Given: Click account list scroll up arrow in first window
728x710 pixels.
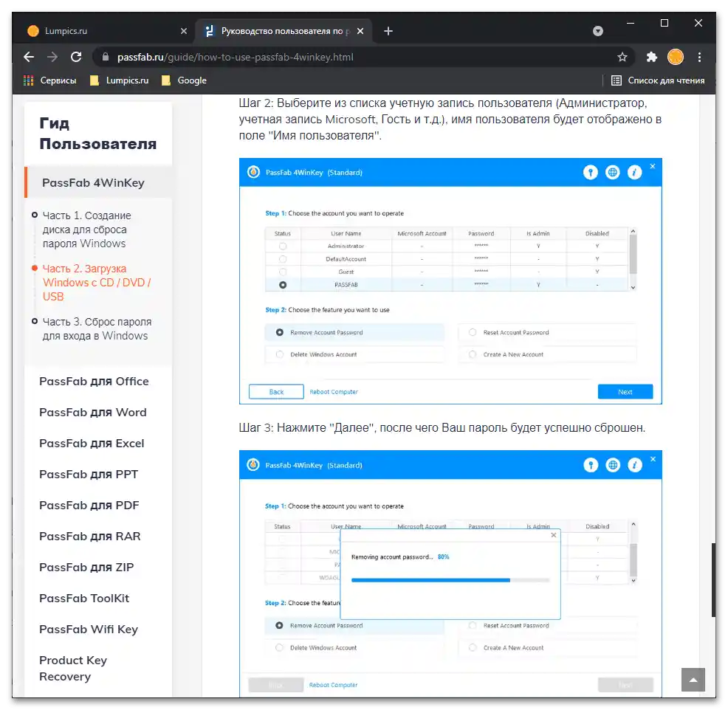Looking at the screenshot, I should [633, 231].
